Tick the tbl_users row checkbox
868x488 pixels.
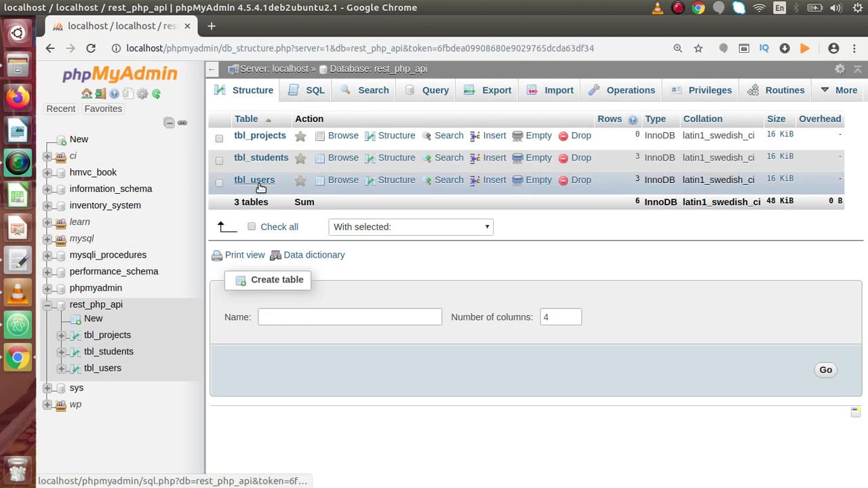[219, 183]
